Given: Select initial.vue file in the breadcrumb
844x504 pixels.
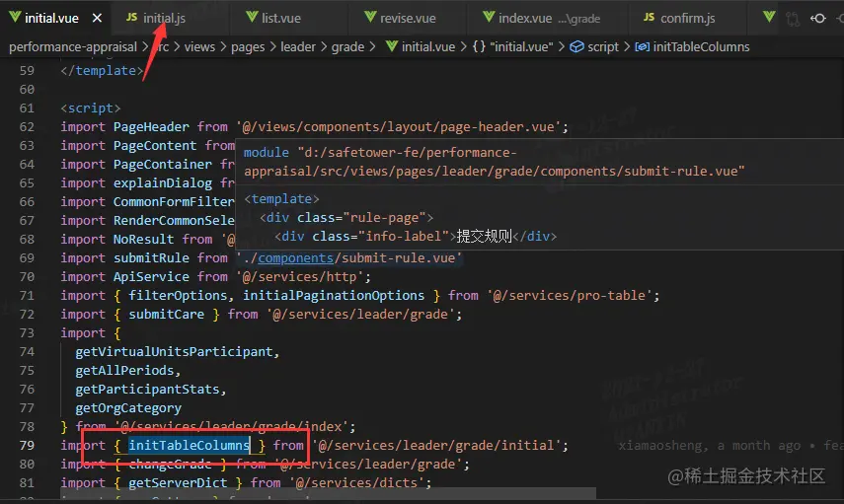Looking at the screenshot, I should pyautogui.click(x=427, y=47).
